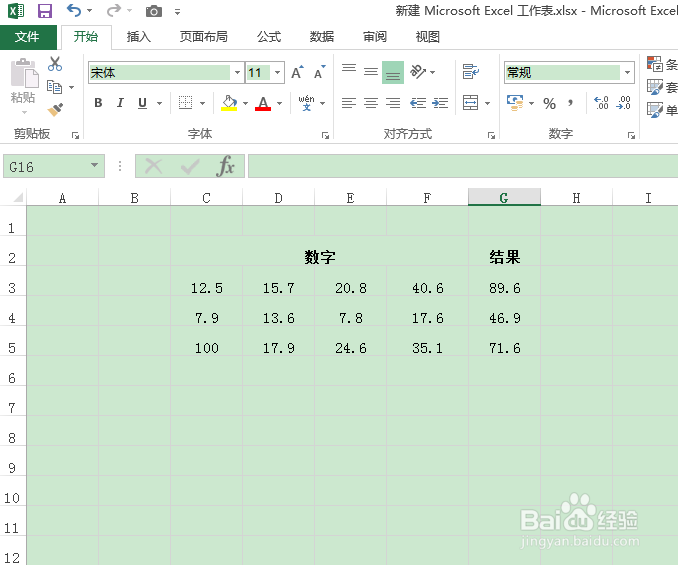Viewport: 678px width, 565px height.
Task: Decrease the cell indent
Action: click(418, 103)
